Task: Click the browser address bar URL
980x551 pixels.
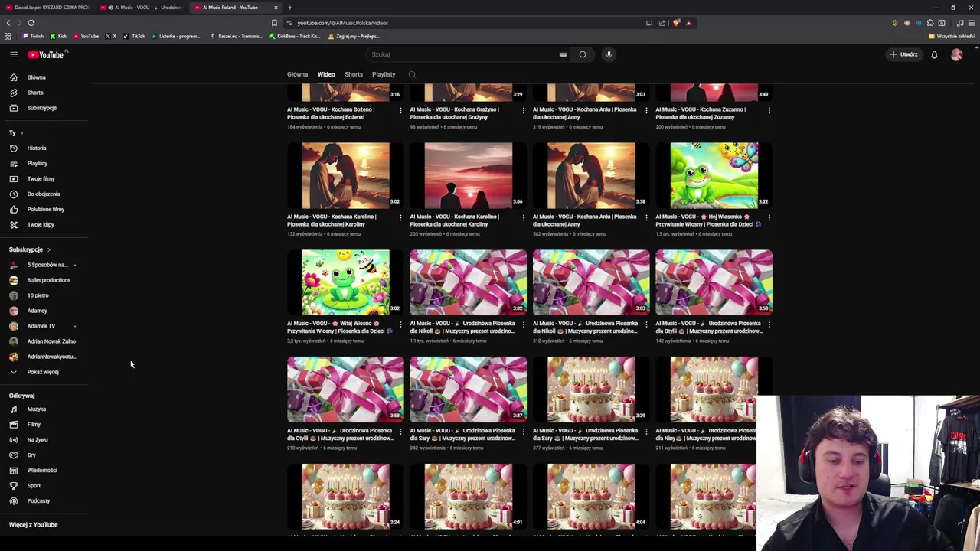Action: tap(342, 23)
